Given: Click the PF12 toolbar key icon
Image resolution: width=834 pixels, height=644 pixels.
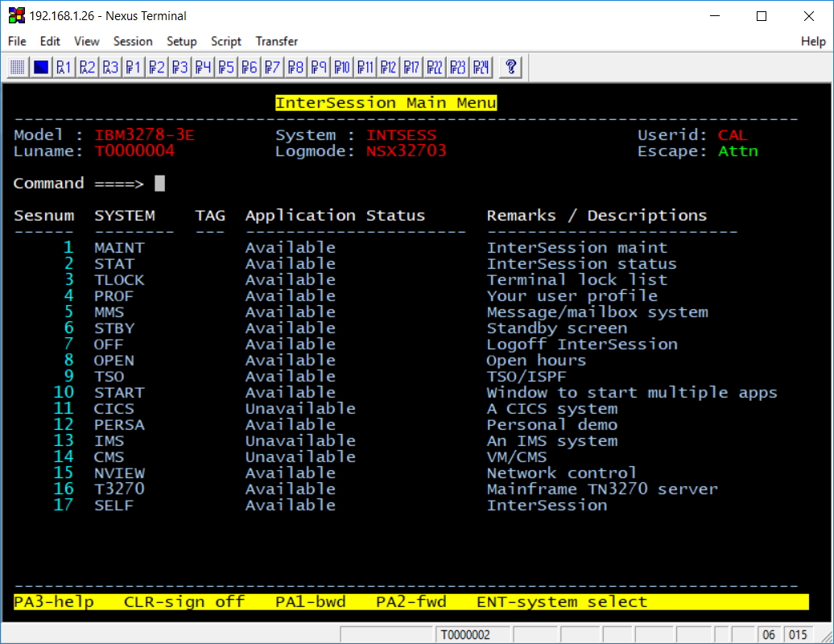Looking at the screenshot, I should pos(388,68).
